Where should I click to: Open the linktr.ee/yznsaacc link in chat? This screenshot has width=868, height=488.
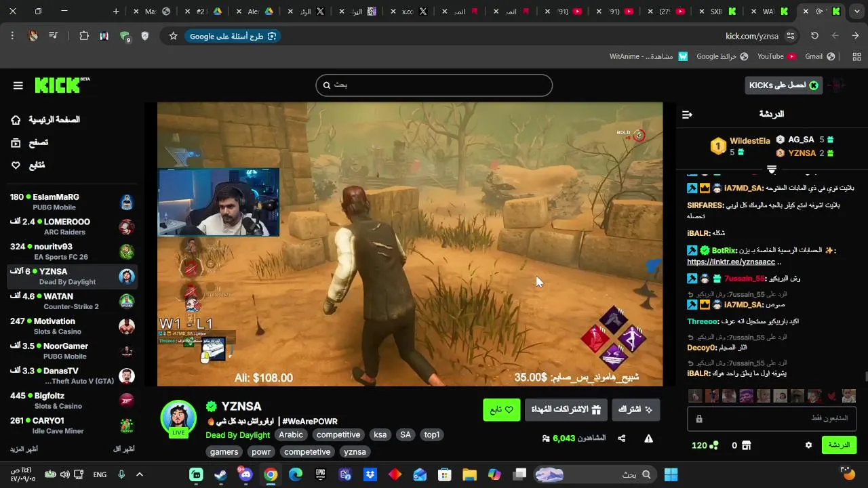click(731, 262)
